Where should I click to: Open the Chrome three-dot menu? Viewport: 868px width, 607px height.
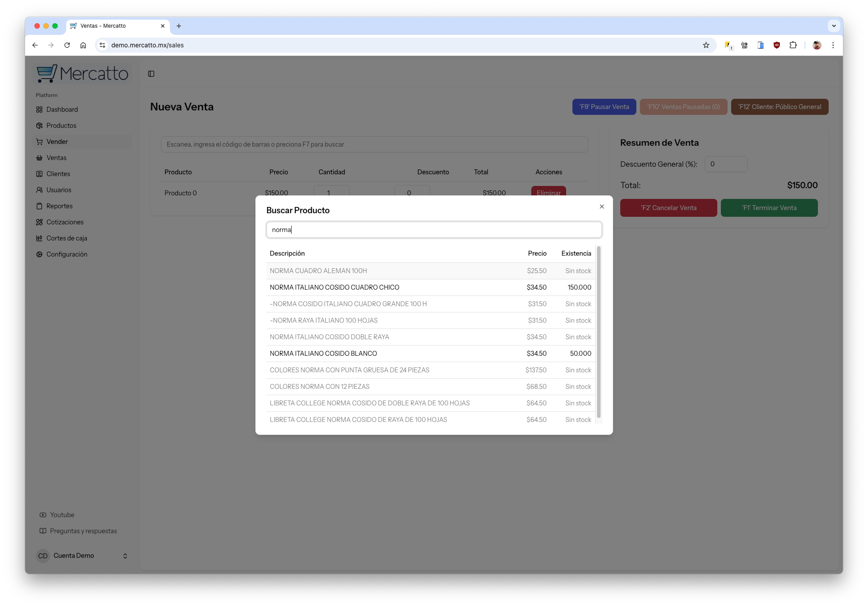[833, 45]
